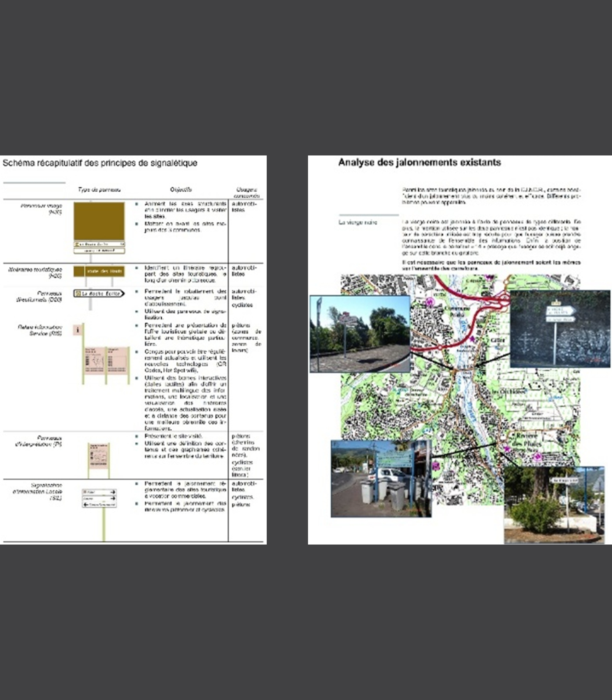Click the single interpretation panel graphic

[x=99, y=456]
